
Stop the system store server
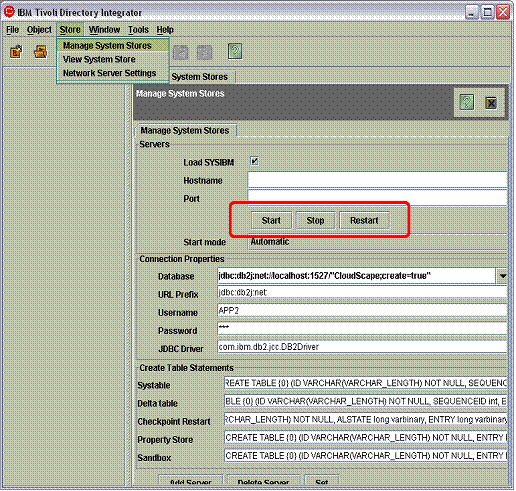click(x=315, y=220)
